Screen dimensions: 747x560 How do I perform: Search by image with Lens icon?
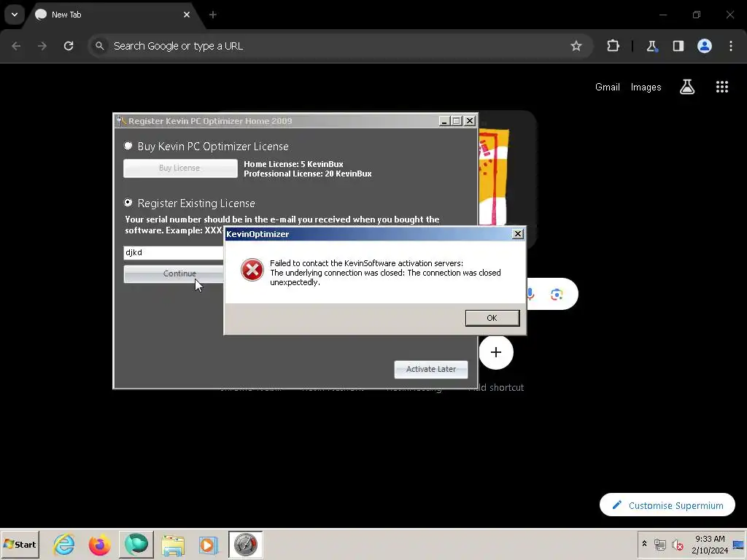pyautogui.click(x=557, y=295)
